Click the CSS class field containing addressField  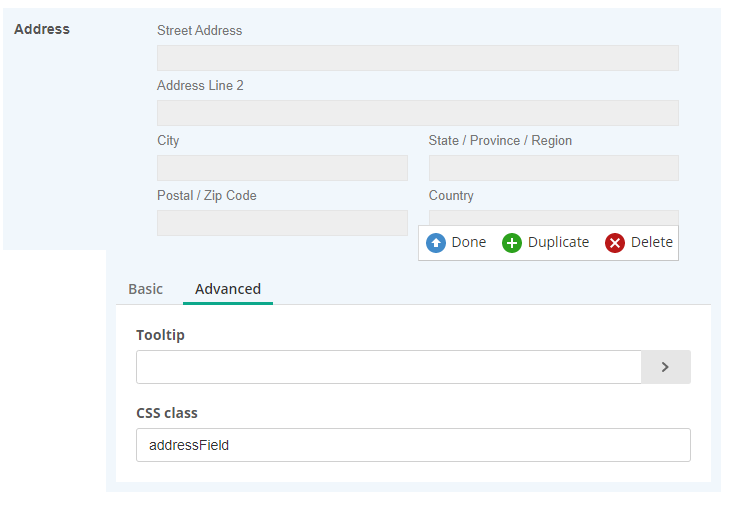pos(413,445)
